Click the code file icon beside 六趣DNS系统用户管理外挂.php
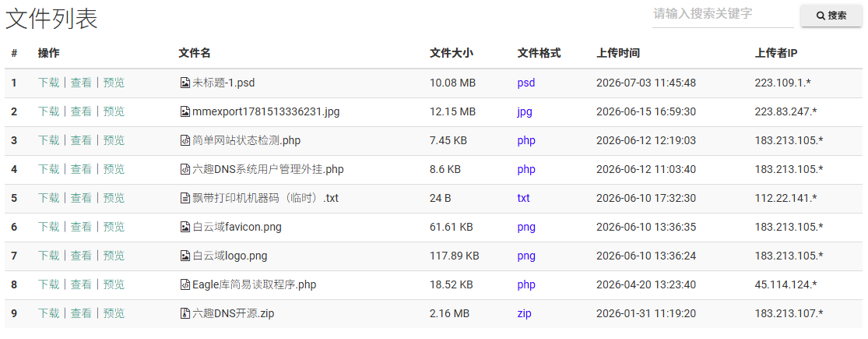868x339 pixels. click(x=185, y=170)
